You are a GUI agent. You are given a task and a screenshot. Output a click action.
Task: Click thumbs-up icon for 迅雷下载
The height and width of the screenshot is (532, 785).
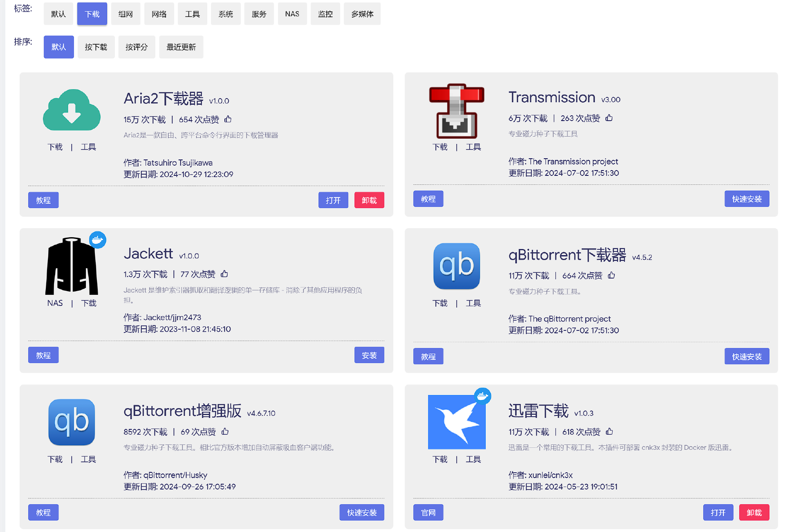point(609,431)
